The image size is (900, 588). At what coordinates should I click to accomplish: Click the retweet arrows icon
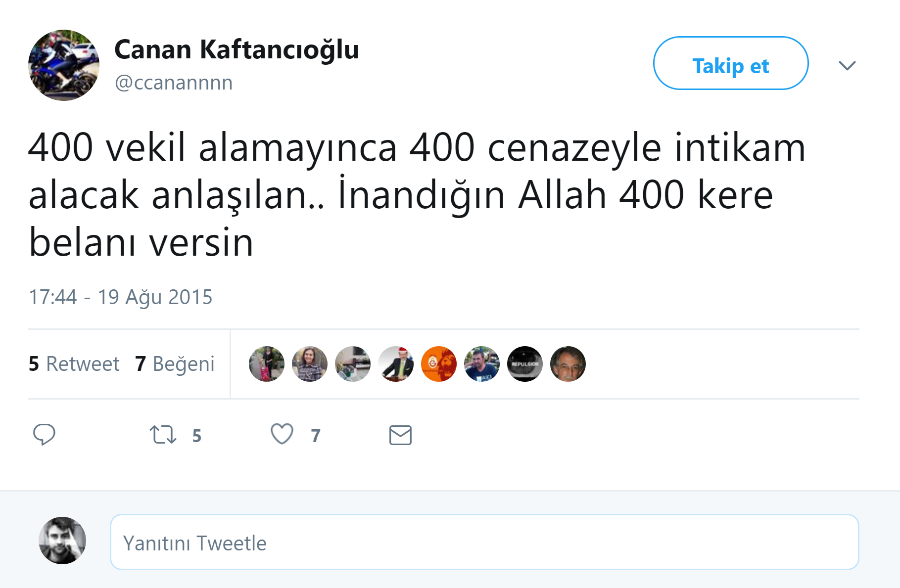pyautogui.click(x=163, y=435)
